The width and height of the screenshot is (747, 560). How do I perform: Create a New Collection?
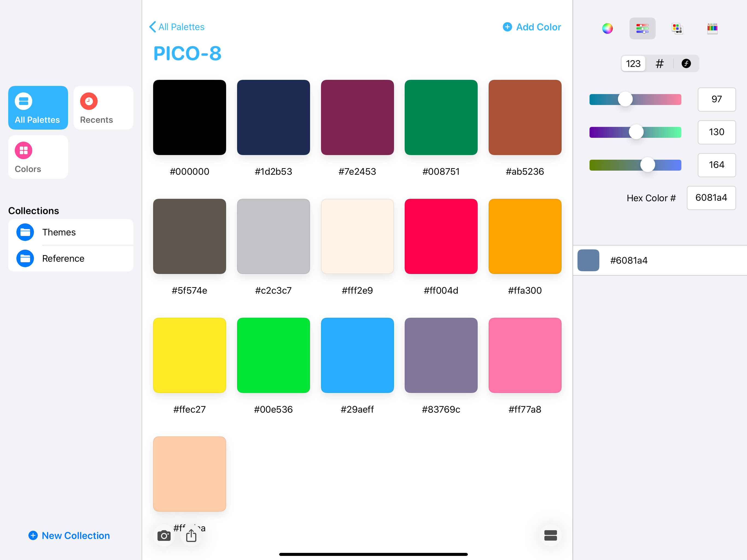click(69, 535)
